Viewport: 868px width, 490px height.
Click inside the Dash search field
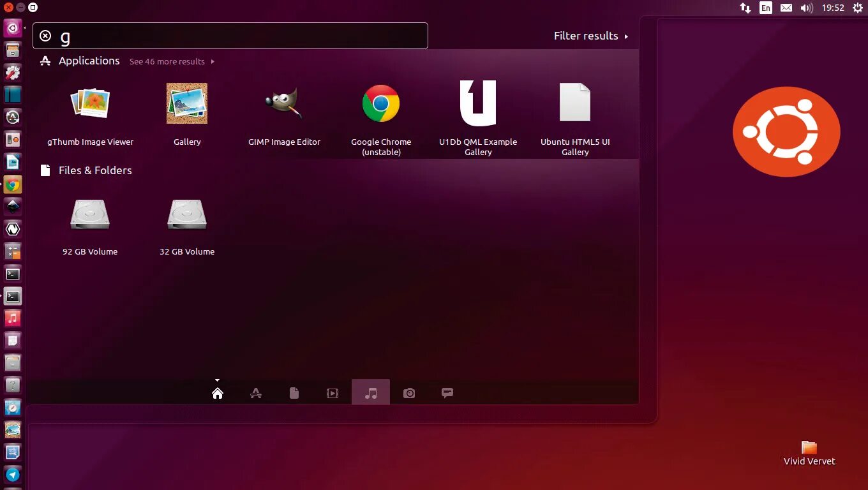click(x=230, y=36)
